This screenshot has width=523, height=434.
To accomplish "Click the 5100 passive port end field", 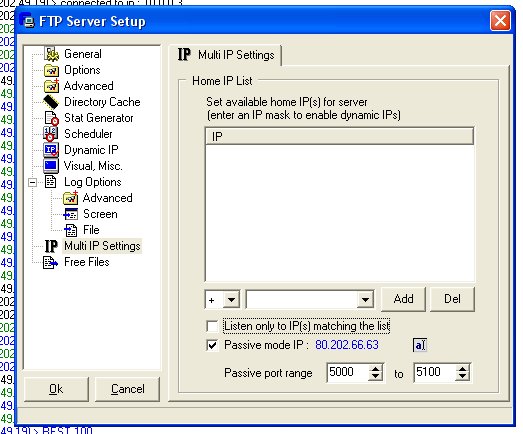I will tap(435, 372).
